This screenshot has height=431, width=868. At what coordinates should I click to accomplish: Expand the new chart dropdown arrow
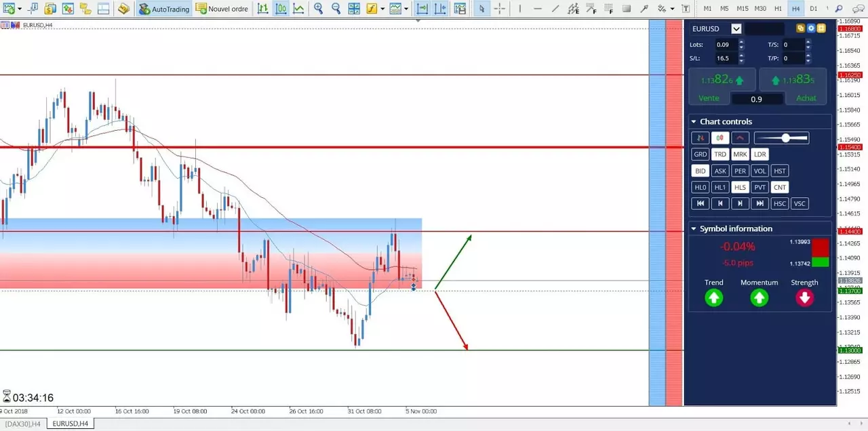pos(19,9)
